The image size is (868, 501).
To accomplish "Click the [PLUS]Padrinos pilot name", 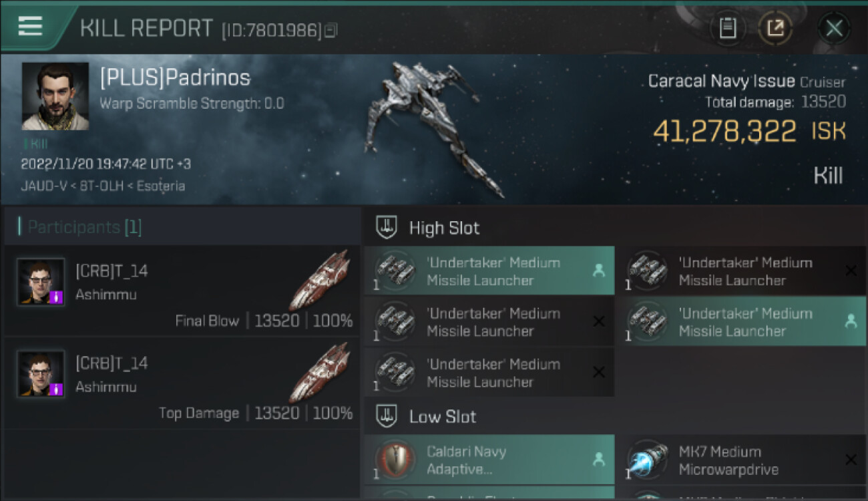I will 175,77.
